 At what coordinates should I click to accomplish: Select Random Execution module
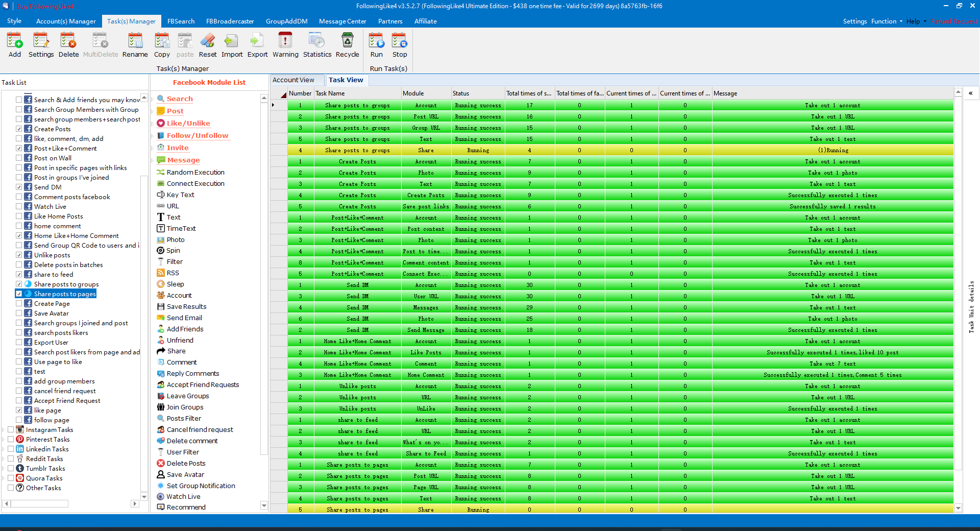(x=190, y=173)
